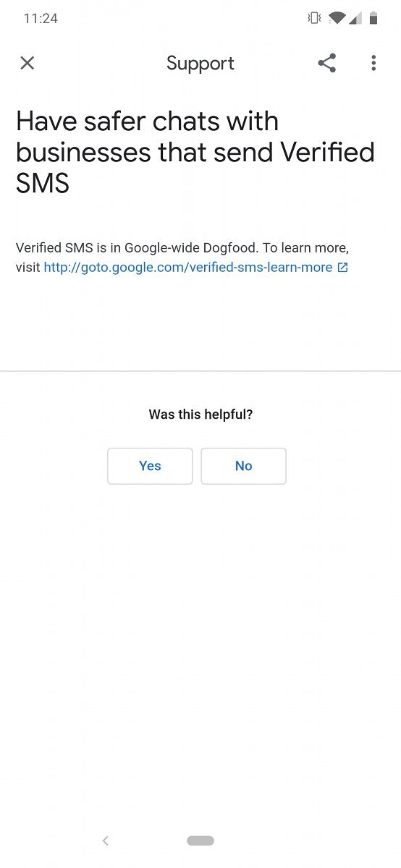
Task: Open the goto.google.com verified-sms-learn-more link
Action: pos(188,268)
